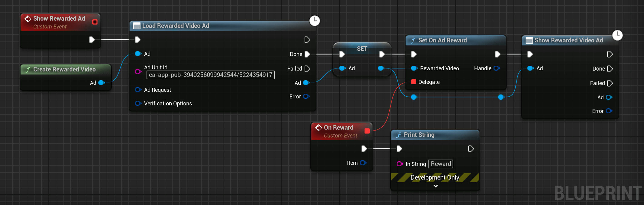Click the On Reward event delegate pin
The height and width of the screenshot is (205, 644).
click(367, 131)
